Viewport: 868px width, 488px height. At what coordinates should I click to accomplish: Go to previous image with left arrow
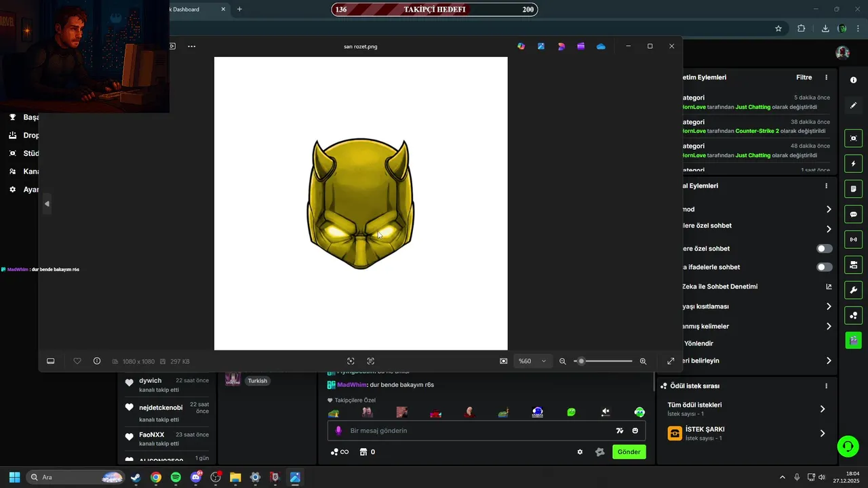(x=47, y=204)
